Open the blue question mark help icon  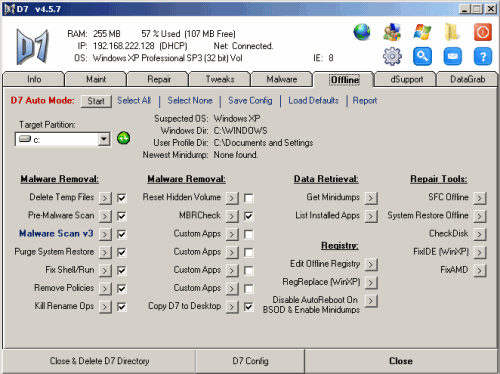483,56
